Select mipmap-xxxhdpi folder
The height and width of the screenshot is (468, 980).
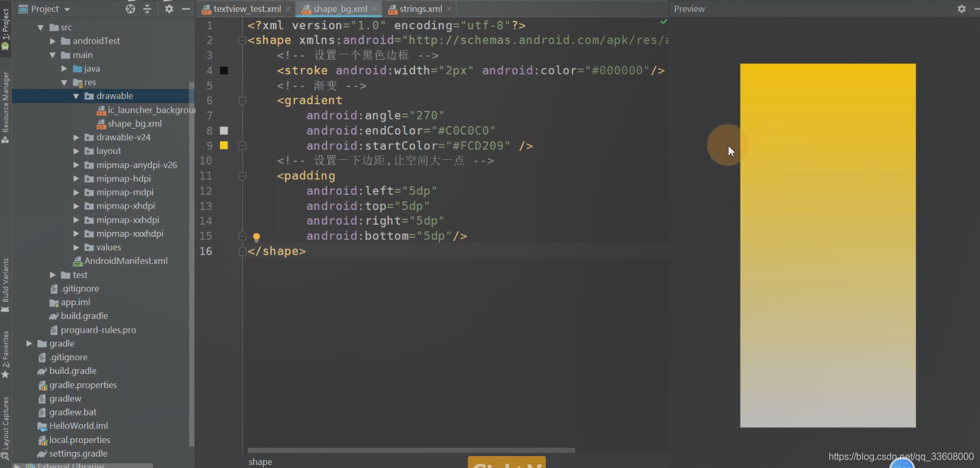click(124, 234)
